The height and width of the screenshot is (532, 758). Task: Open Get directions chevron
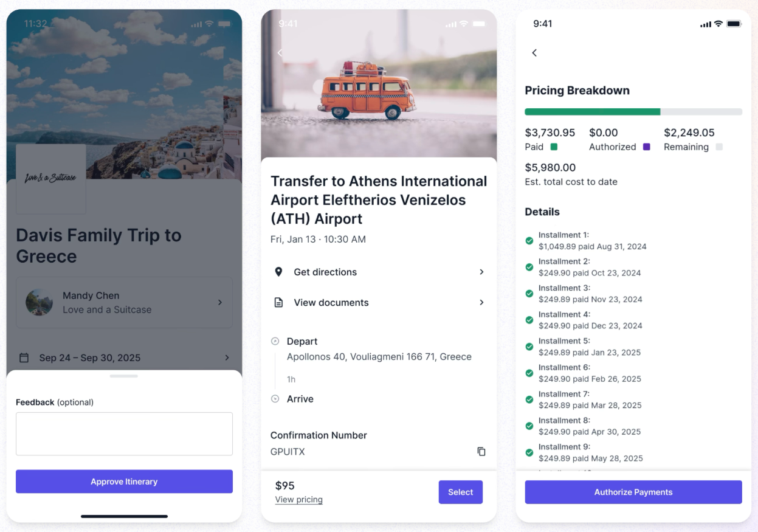tap(481, 272)
